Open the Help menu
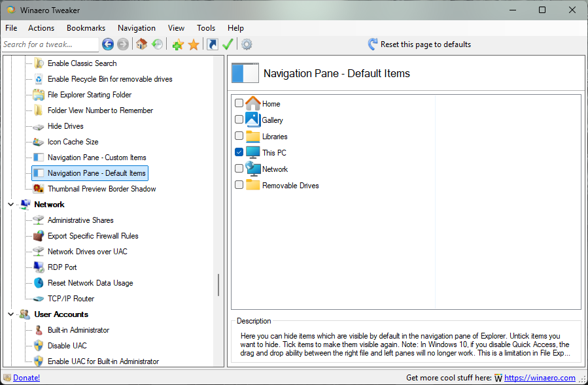Viewport: 588px width, 385px height. click(235, 28)
